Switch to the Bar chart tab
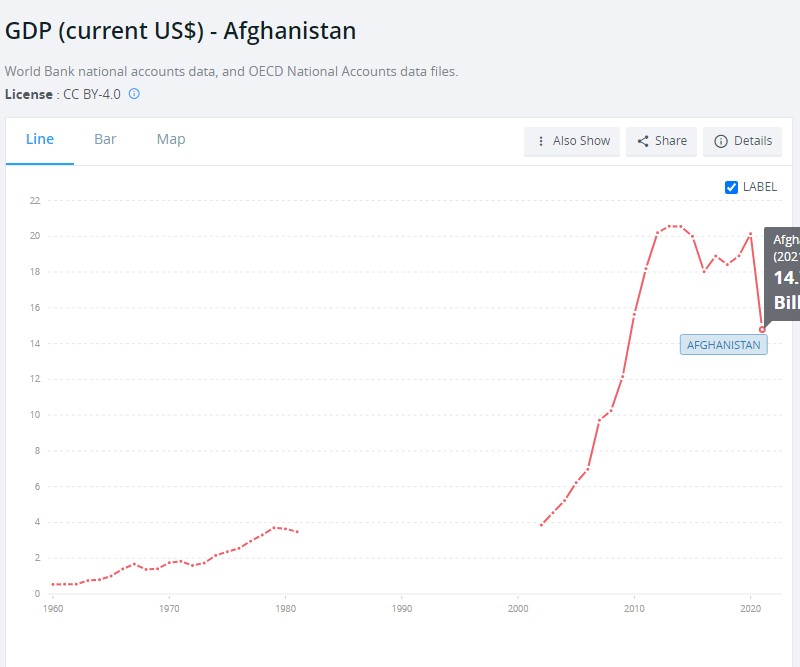The width and height of the screenshot is (800, 667). point(105,139)
